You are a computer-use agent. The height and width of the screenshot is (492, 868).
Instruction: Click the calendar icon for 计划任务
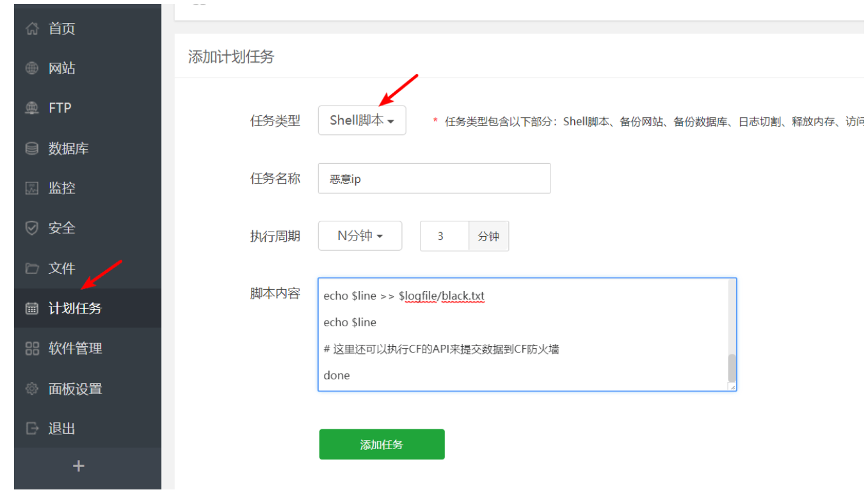32,308
